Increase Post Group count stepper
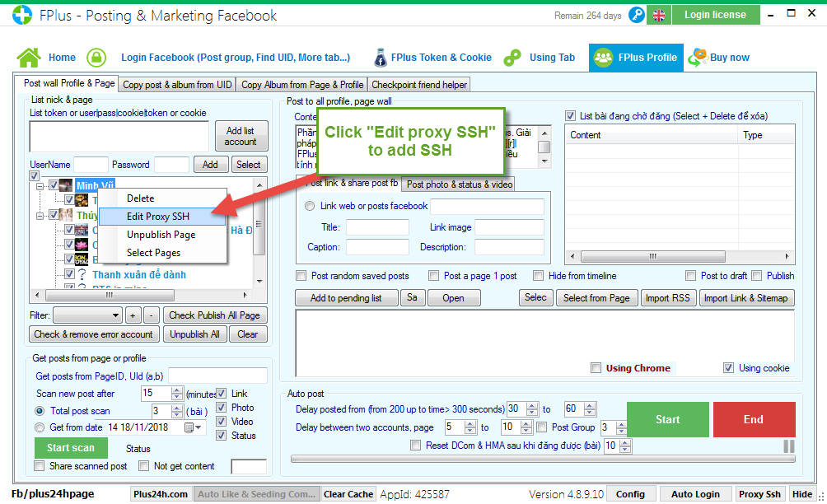Viewport: 827px width, 504px height. pos(622,424)
